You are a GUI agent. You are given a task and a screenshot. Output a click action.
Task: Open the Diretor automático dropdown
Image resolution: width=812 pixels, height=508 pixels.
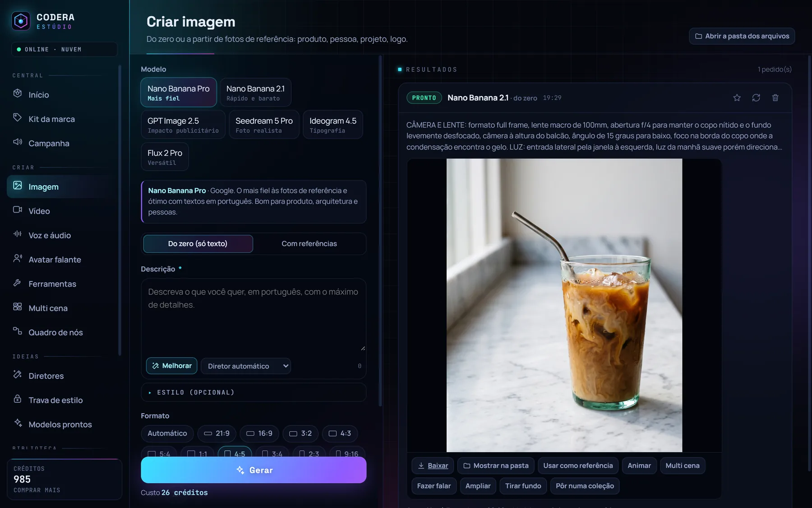pyautogui.click(x=246, y=366)
